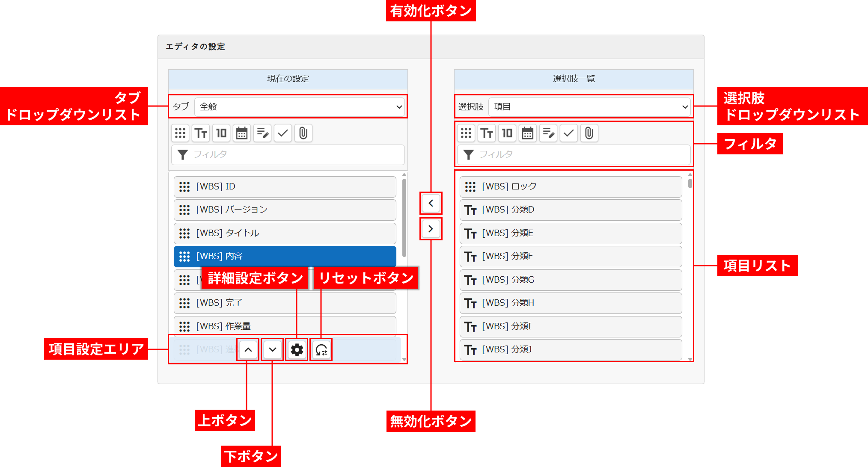Click calendar filter icon in 現在の設定
The width and height of the screenshot is (868, 467).
(x=242, y=133)
